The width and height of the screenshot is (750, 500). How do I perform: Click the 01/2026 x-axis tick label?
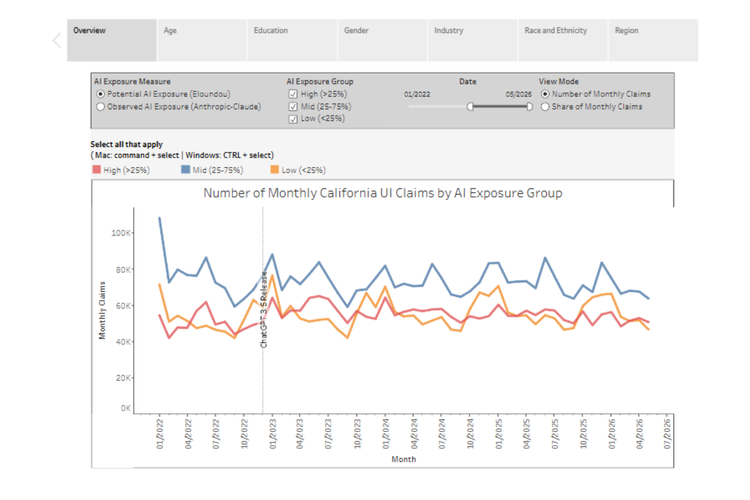coord(612,434)
